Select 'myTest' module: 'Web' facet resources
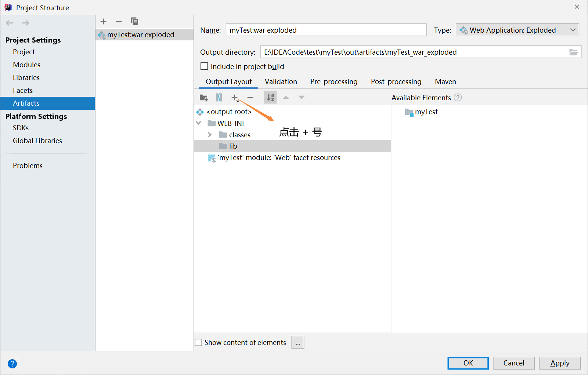This screenshot has height=375, width=588. (279, 157)
